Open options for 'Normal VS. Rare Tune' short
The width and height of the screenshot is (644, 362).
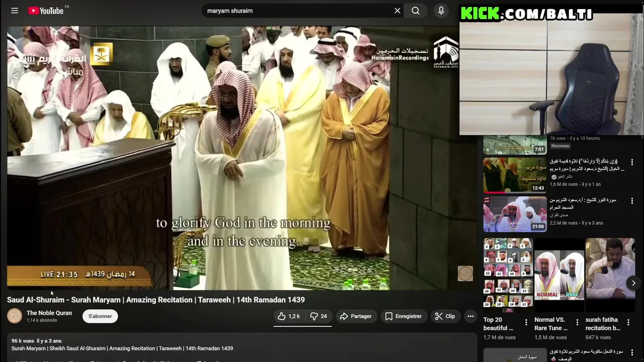coord(577,322)
